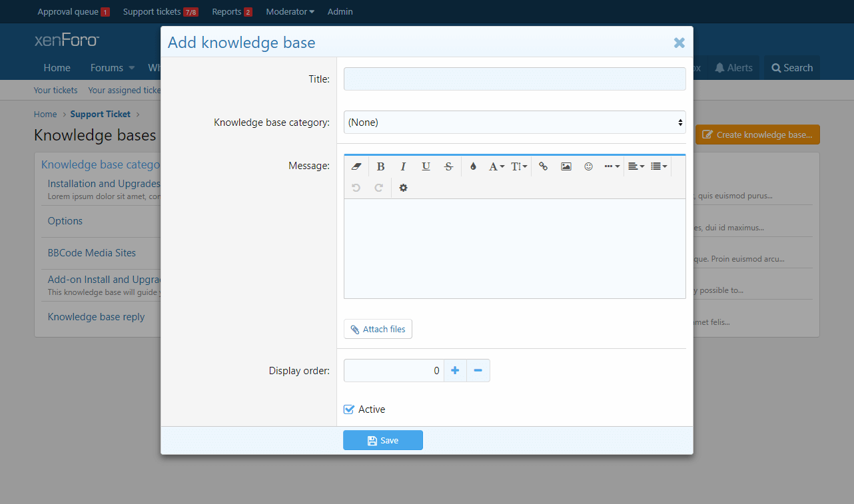Image resolution: width=854 pixels, height=504 pixels.
Task: Expand the list options dropdown
Action: tap(659, 166)
